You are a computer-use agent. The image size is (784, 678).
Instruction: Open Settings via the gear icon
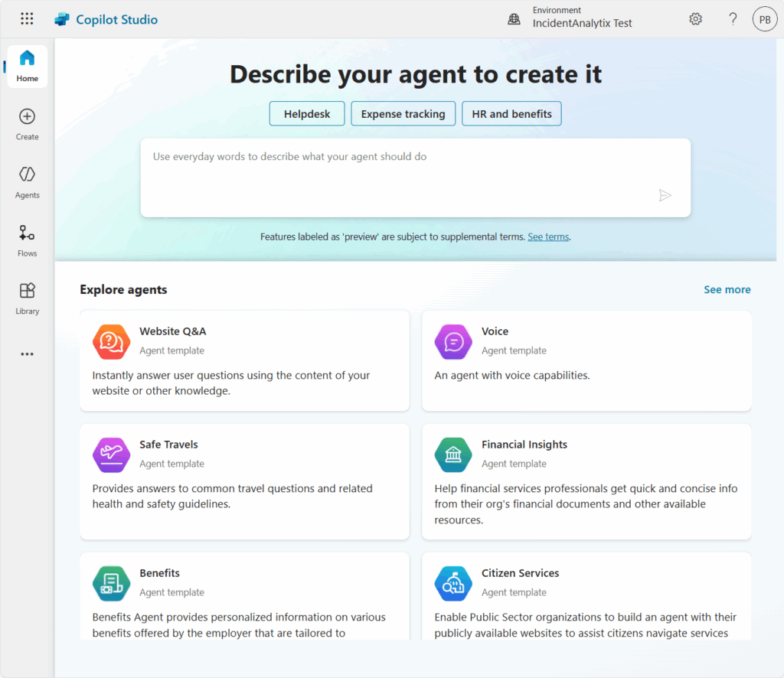(x=695, y=19)
